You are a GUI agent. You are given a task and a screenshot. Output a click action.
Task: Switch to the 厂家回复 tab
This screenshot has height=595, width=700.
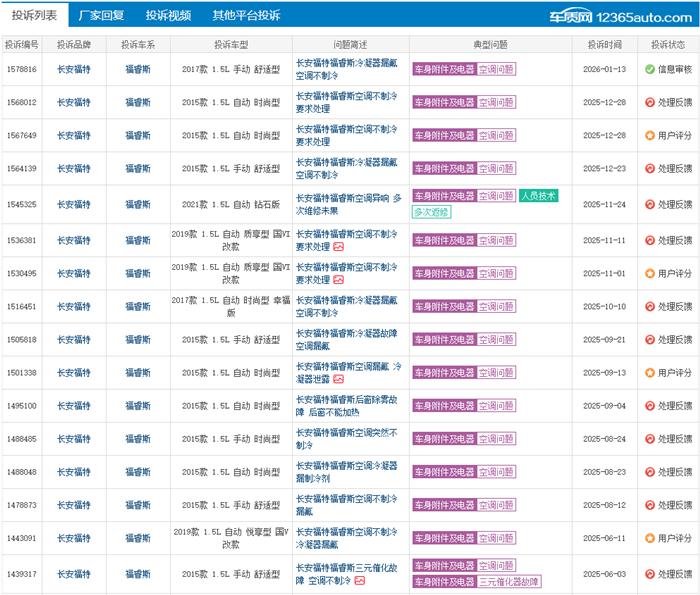(101, 16)
